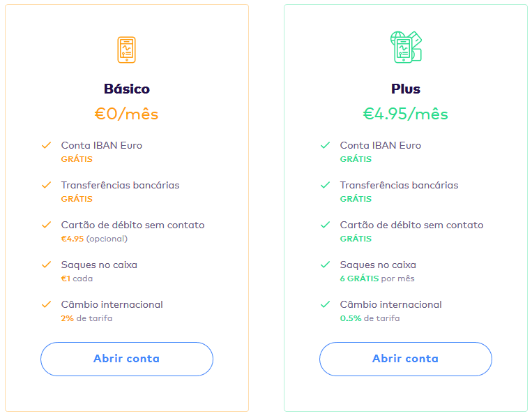Open account under the Básico plan
This screenshot has width=532, height=416.
pos(127,359)
